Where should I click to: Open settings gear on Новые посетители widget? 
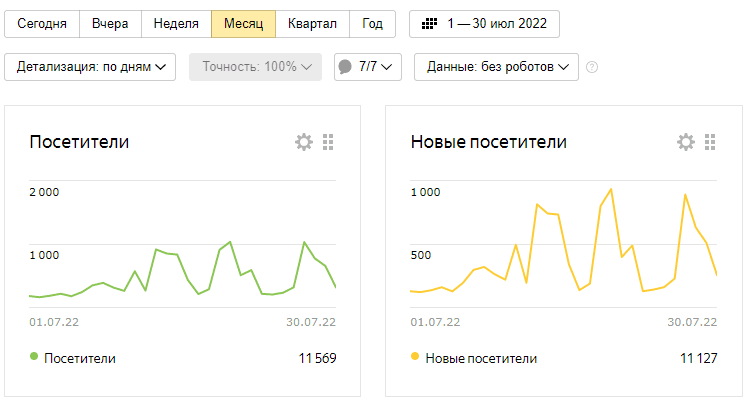686,142
